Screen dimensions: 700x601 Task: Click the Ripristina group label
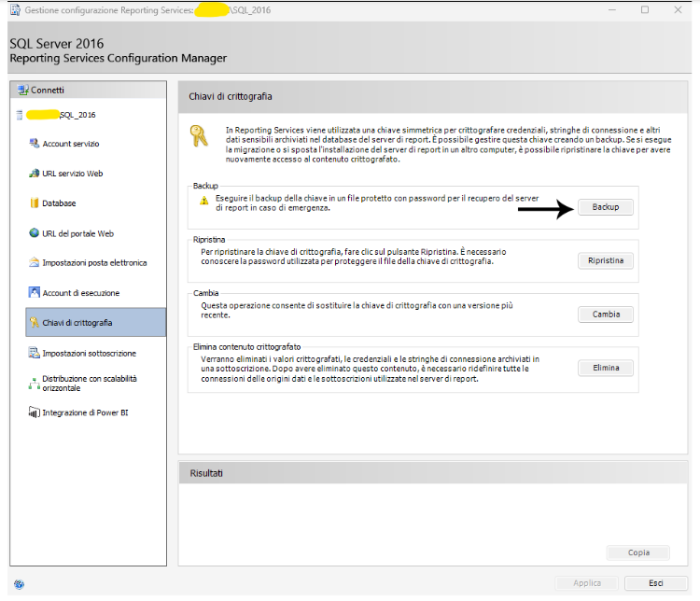[209, 240]
